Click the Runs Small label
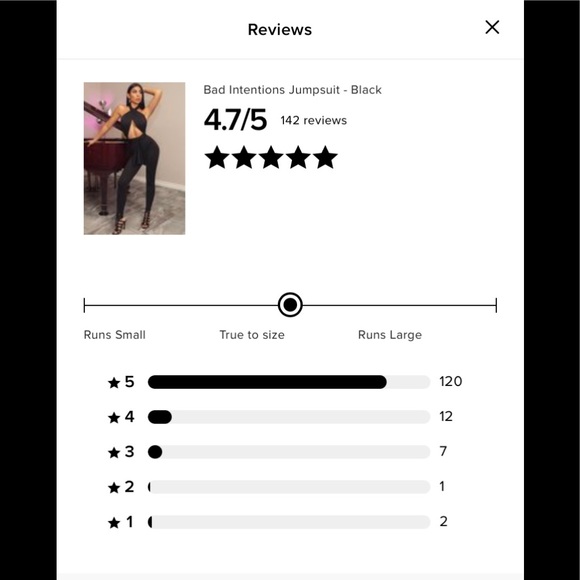The image size is (580, 580). (x=115, y=335)
